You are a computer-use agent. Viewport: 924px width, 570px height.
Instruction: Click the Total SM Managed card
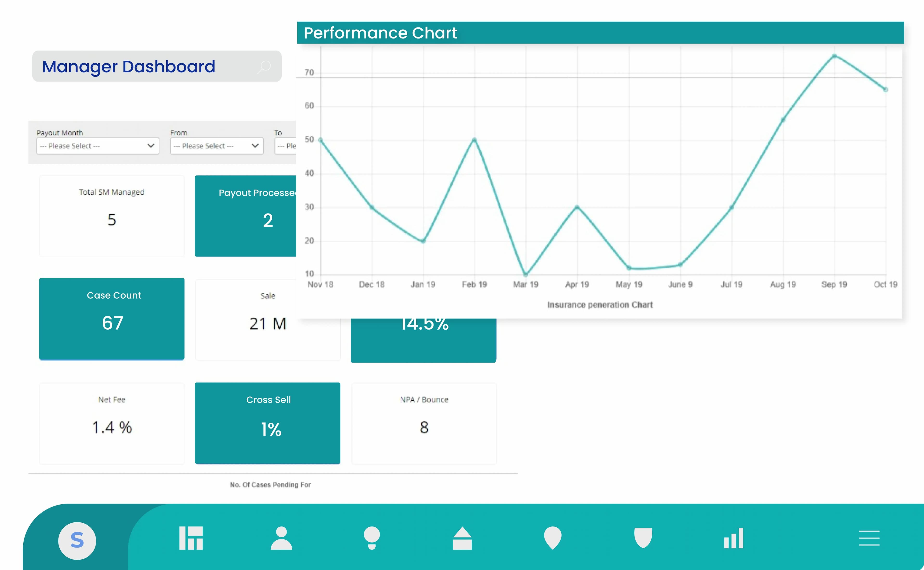pyautogui.click(x=112, y=216)
